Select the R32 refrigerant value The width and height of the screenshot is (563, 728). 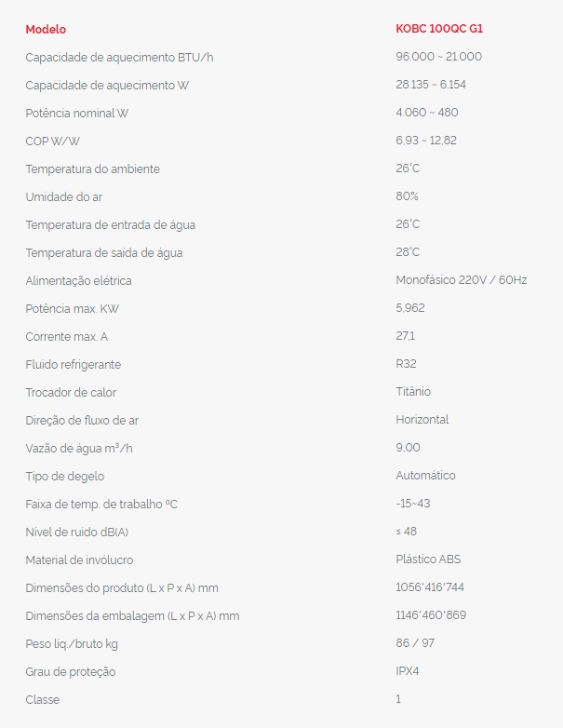coord(406,364)
